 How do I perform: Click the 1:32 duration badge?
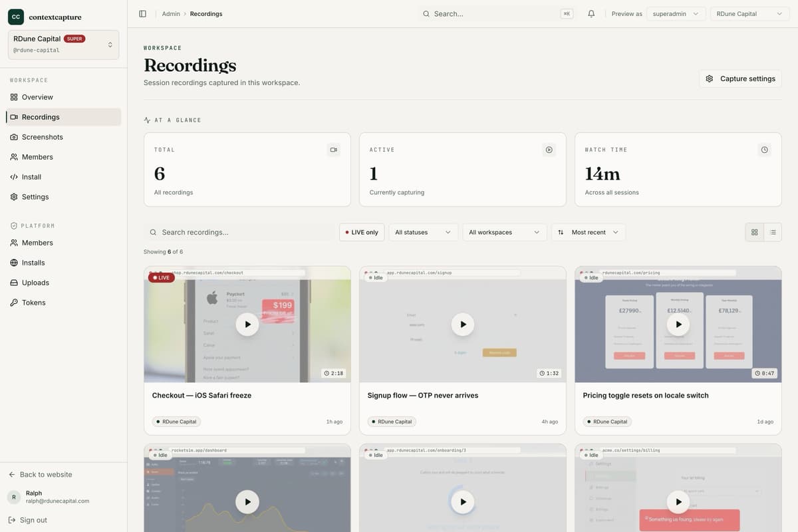pyautogui.click(x=549, y=373)
